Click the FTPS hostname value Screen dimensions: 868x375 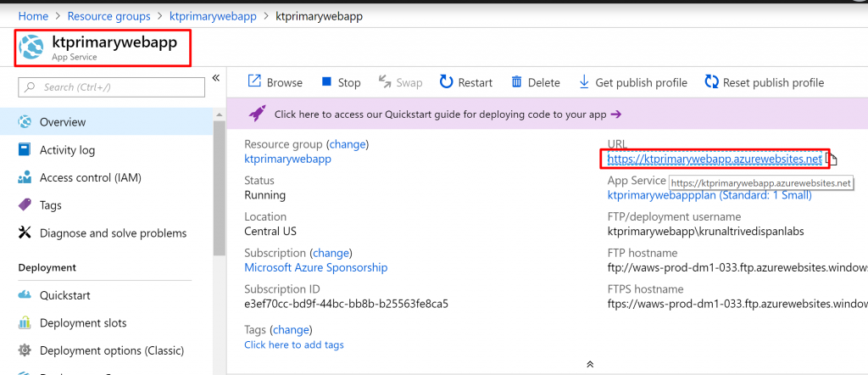737,304
